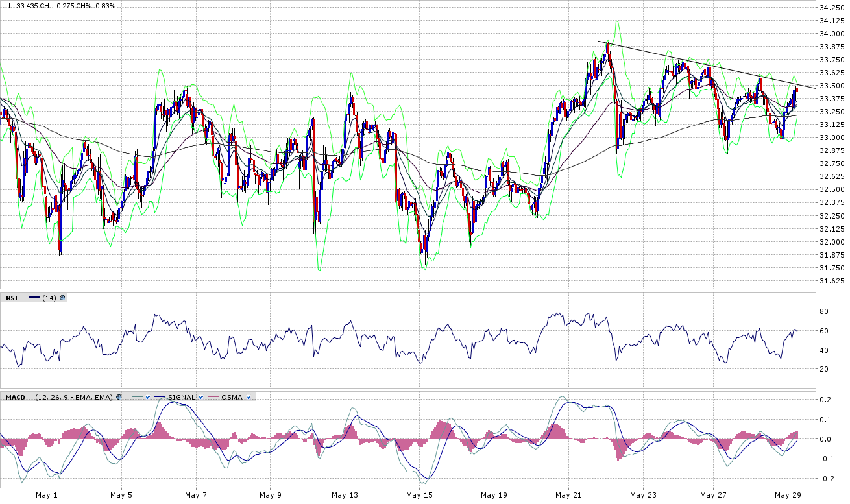Click the SIGNAL line color swatch

pyautogui.click(x=160, y=397)
